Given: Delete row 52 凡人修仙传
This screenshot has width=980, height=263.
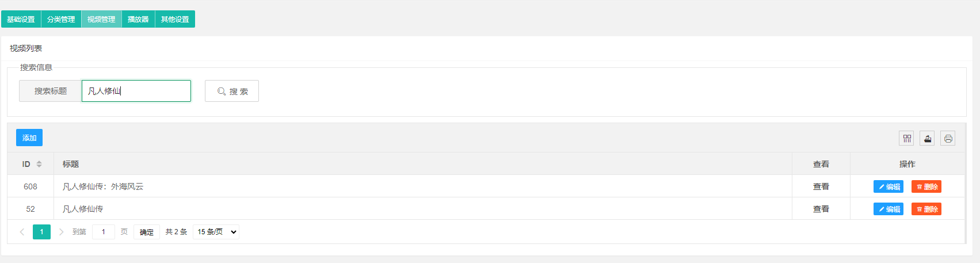Looking at the screenshot, I should [926, 209].
